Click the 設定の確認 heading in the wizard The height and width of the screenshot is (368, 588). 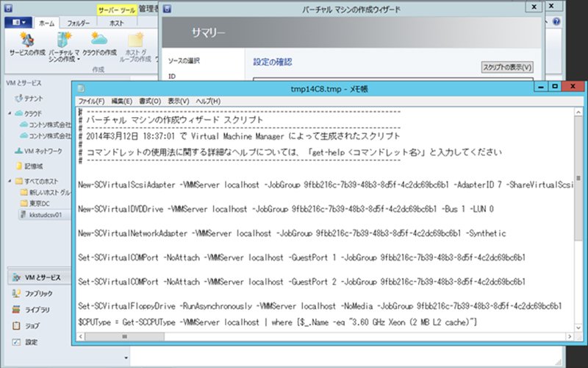(273, 62)
